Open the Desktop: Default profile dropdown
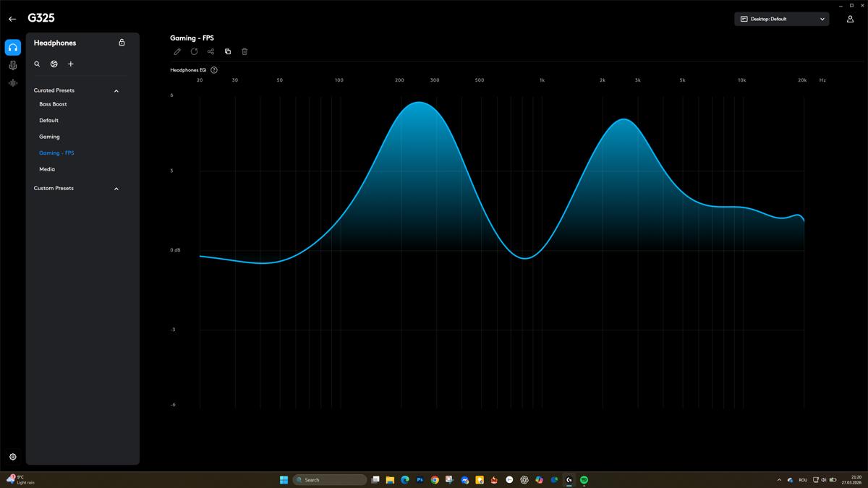The width and height of the screenshot is (868, 488). (782, 19)
